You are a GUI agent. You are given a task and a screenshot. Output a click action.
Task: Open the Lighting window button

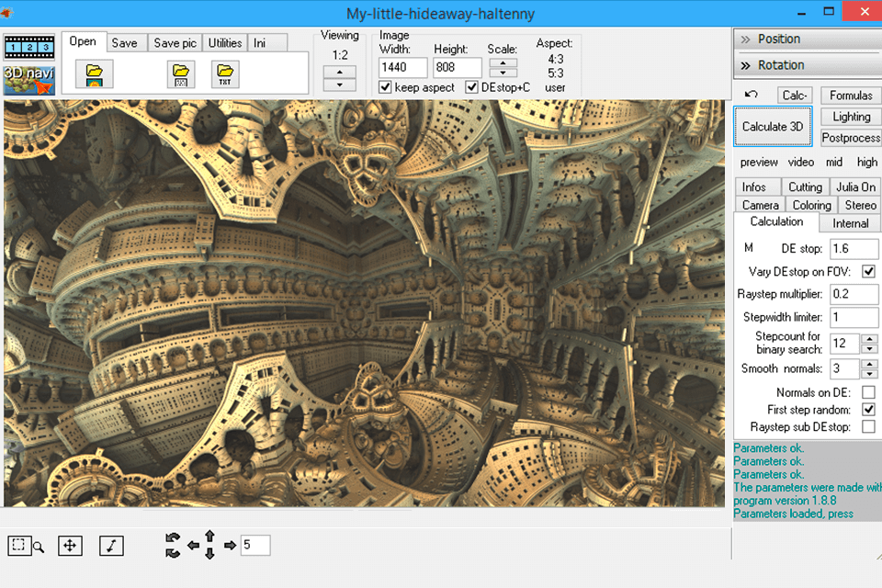(851, 117)
